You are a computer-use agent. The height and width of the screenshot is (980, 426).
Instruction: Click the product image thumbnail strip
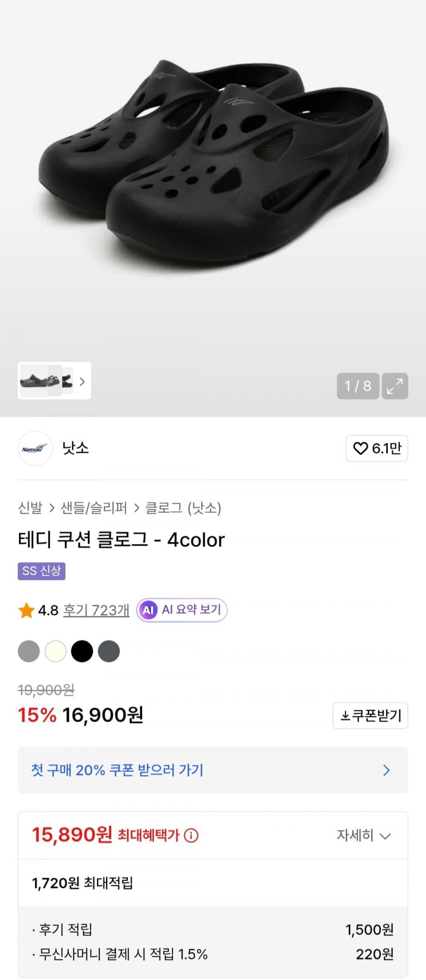[46, 381]
